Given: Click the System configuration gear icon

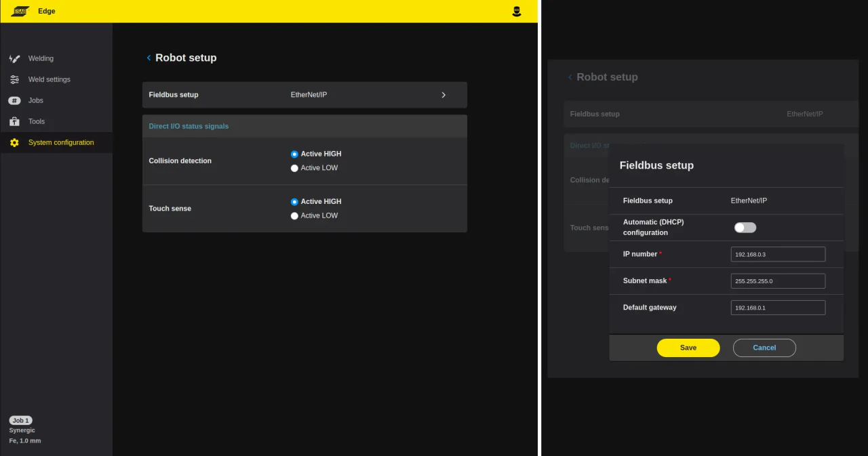Looking at the screenshot, I should [14, 143].
